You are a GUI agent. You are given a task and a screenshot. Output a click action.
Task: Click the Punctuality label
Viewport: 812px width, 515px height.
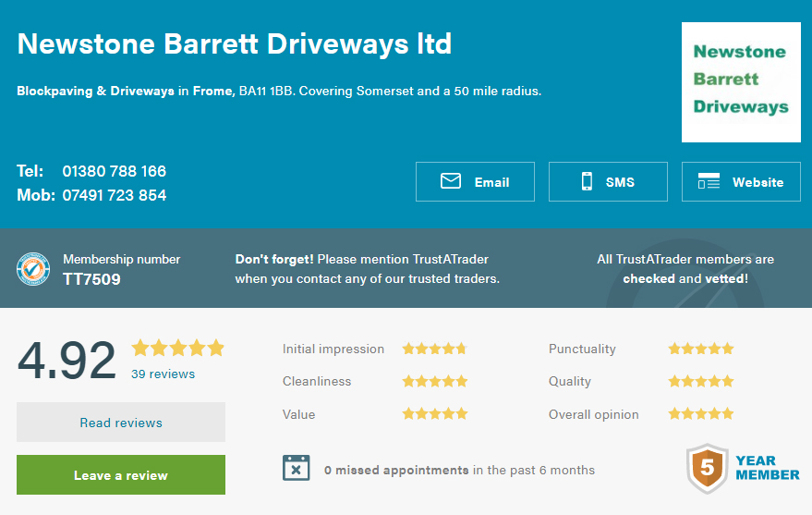(x=582, y=349)
